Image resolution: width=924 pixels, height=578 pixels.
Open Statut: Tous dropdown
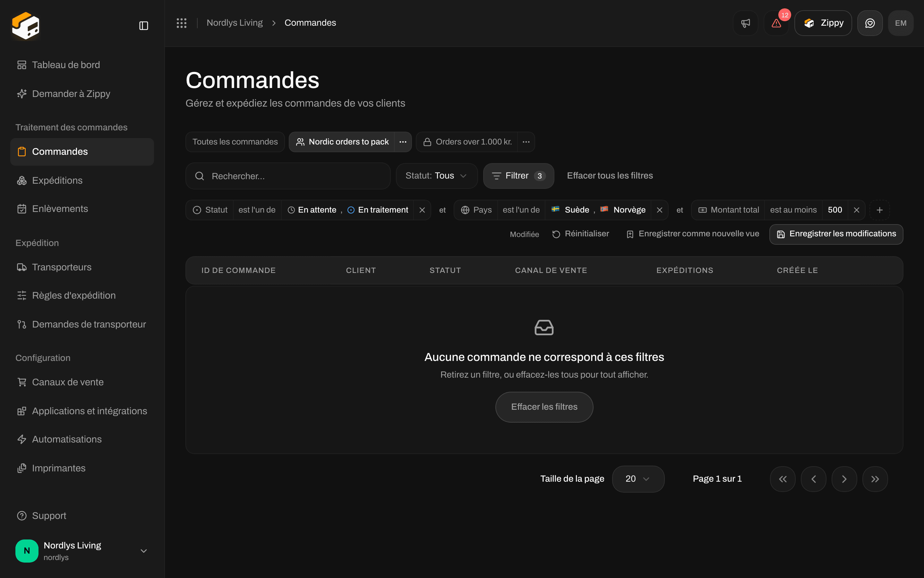436,176
